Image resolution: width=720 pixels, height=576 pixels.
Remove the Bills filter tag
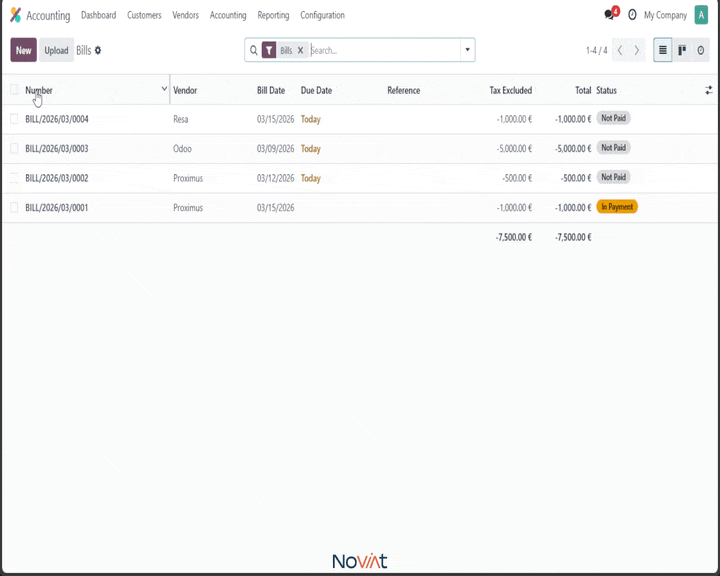(x=300, y=50)
